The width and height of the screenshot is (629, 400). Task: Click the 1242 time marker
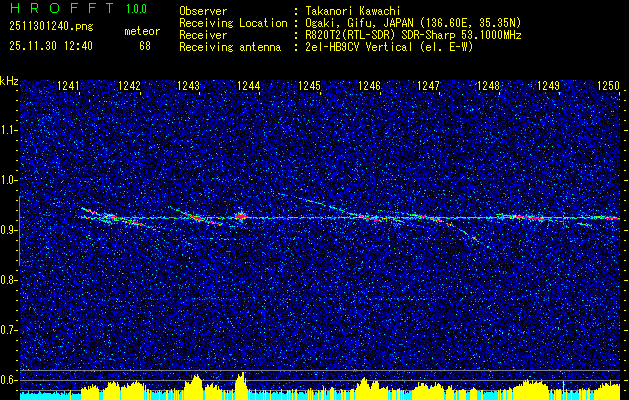[x=129, y=85]
